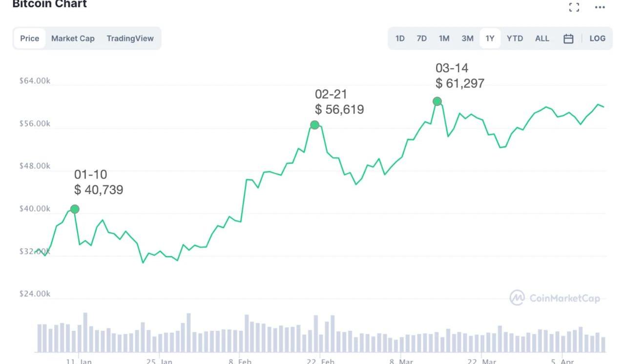Select the 1D time range
Screen dimensions: 625x364
coord(400,39)
